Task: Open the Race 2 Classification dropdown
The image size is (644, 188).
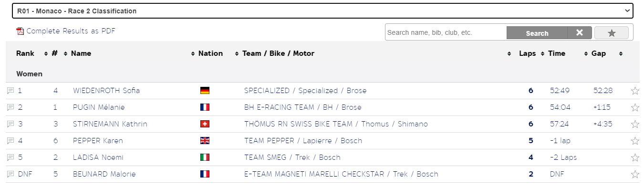Action: (x=322, y=10)
